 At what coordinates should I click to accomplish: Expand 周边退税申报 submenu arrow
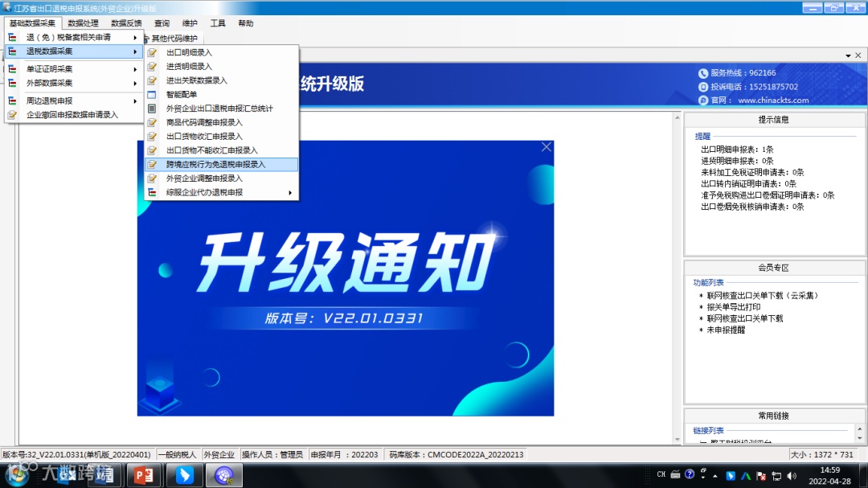[135, 100]
